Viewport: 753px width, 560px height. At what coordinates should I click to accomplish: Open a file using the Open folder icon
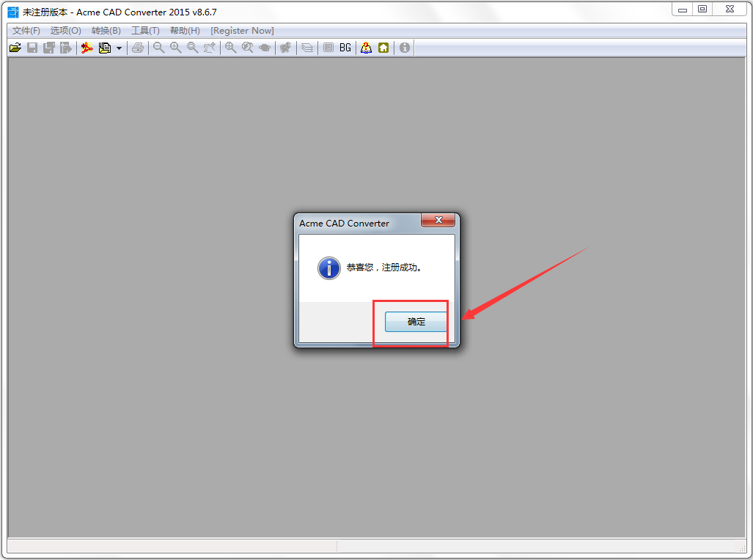(15, 48)
